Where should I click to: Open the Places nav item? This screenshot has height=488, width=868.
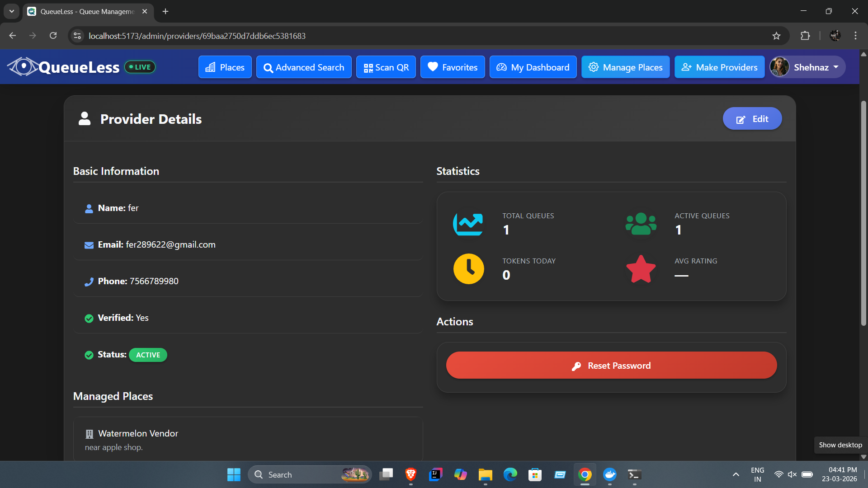click(225, 67)
